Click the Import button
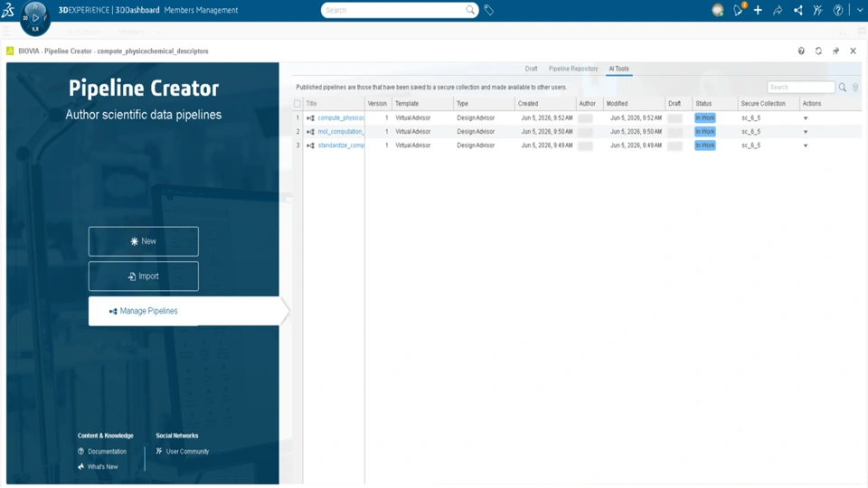Image resolution: width=868 pixels, height=488 pixels. tap(144, 277)
